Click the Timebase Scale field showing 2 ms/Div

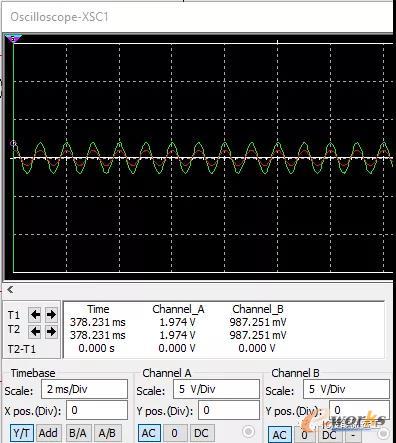(x=84, y=389)
